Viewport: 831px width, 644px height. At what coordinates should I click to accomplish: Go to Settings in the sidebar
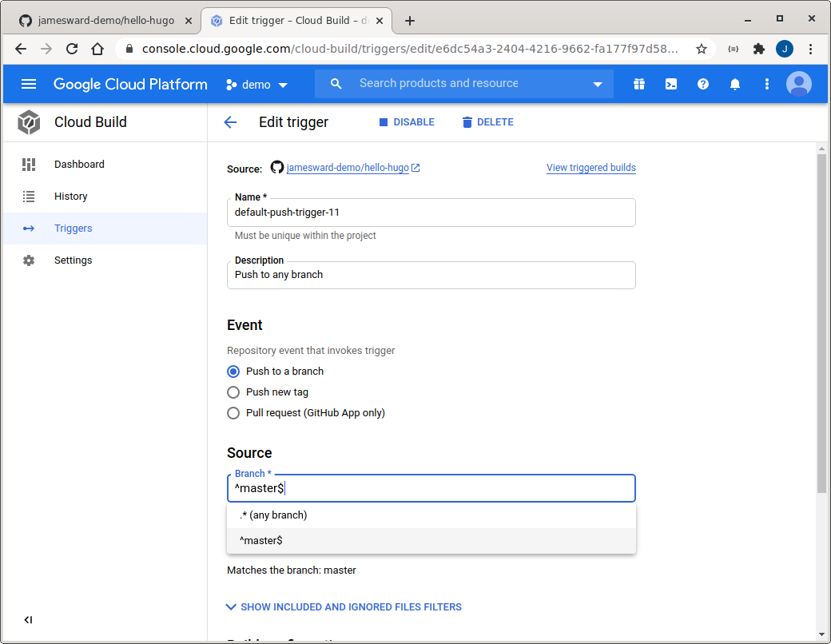pyautogui.click(x=73, y=260)
